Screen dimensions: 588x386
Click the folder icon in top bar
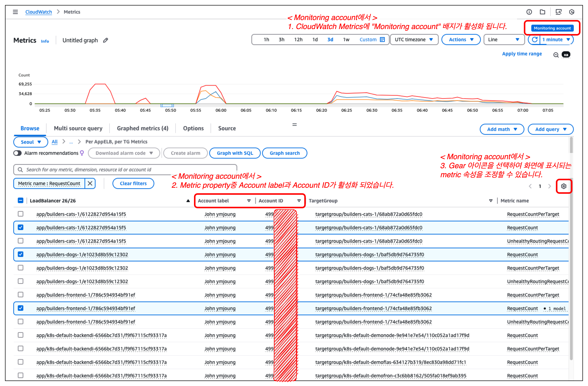[x=543, y=12]
